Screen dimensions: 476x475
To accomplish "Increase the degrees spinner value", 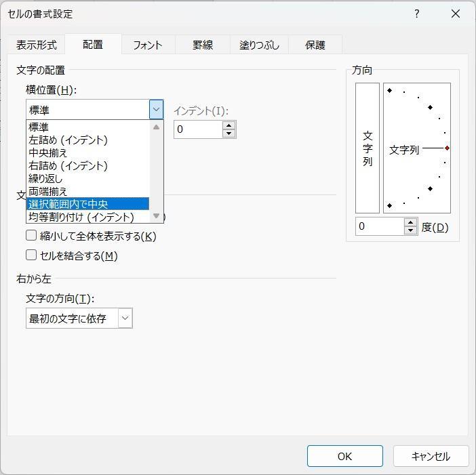I will point(411,222).
